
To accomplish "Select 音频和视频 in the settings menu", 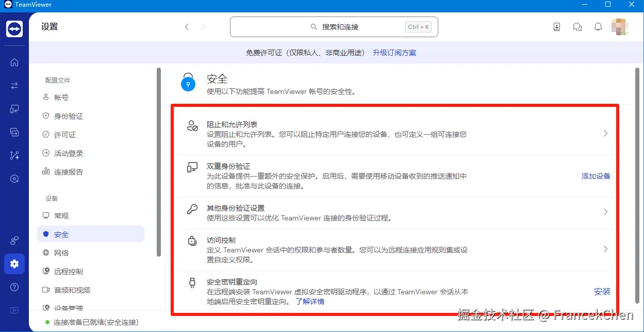I will pyautogui.click(x=91, y=290).
